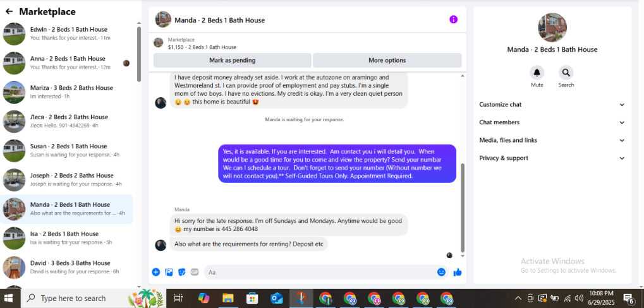The image size is (644, 308).
Task: Expand Media, files and links section
Action: tap(552, 140)
